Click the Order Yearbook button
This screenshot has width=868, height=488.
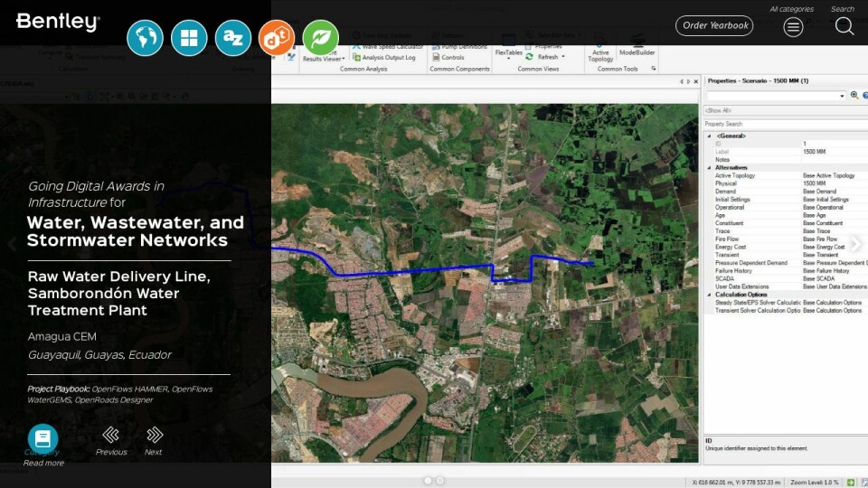pos(714,25)
